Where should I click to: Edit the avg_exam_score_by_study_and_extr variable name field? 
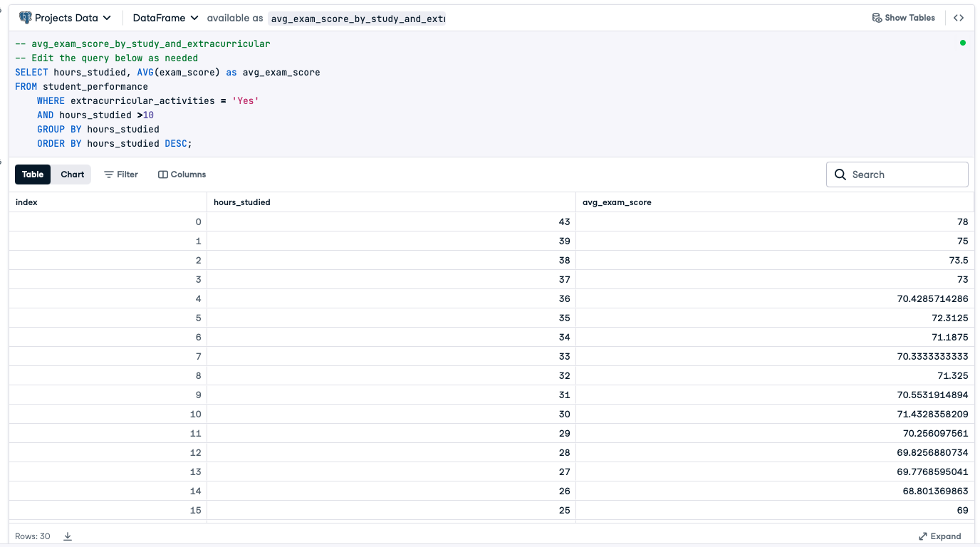click(x=357, y=19)
